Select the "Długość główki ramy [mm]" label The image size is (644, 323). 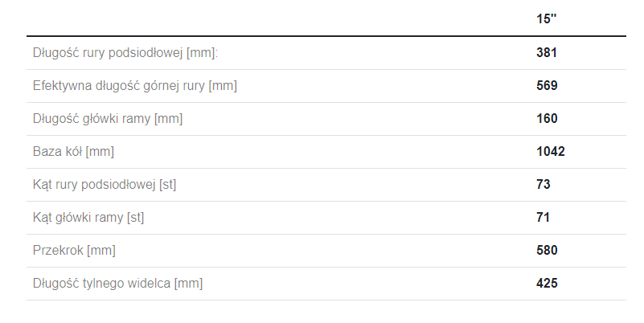pos(108,119)
